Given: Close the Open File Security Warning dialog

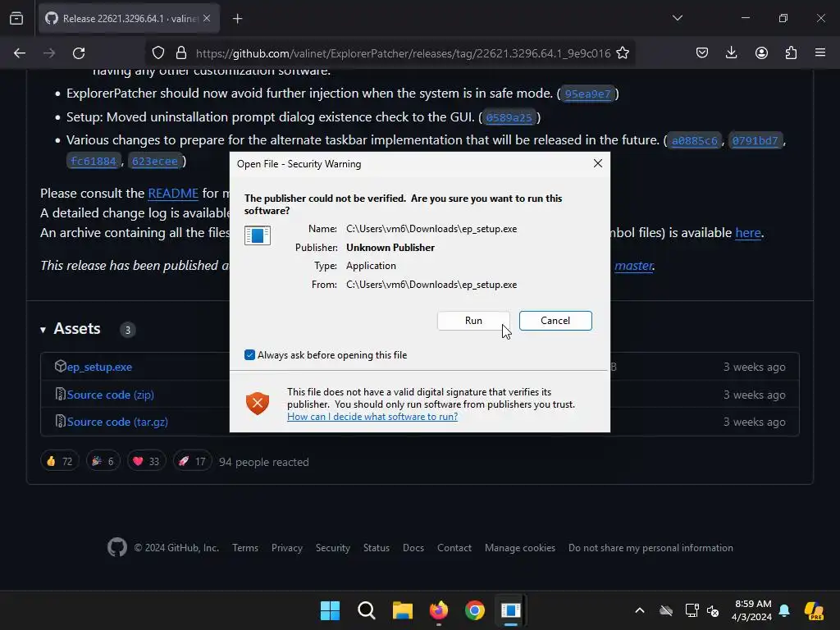Looking at the screenshot, I should [x=598, y=163].
